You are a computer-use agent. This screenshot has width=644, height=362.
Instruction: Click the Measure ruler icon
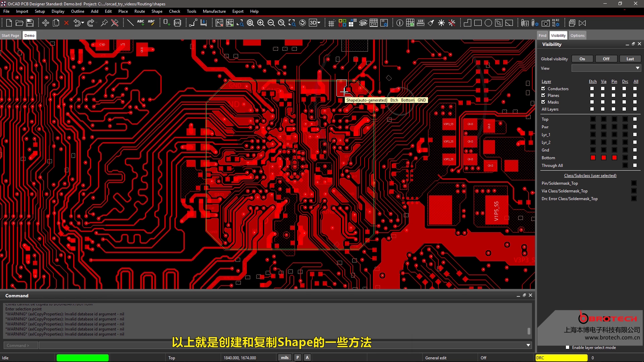421,23
